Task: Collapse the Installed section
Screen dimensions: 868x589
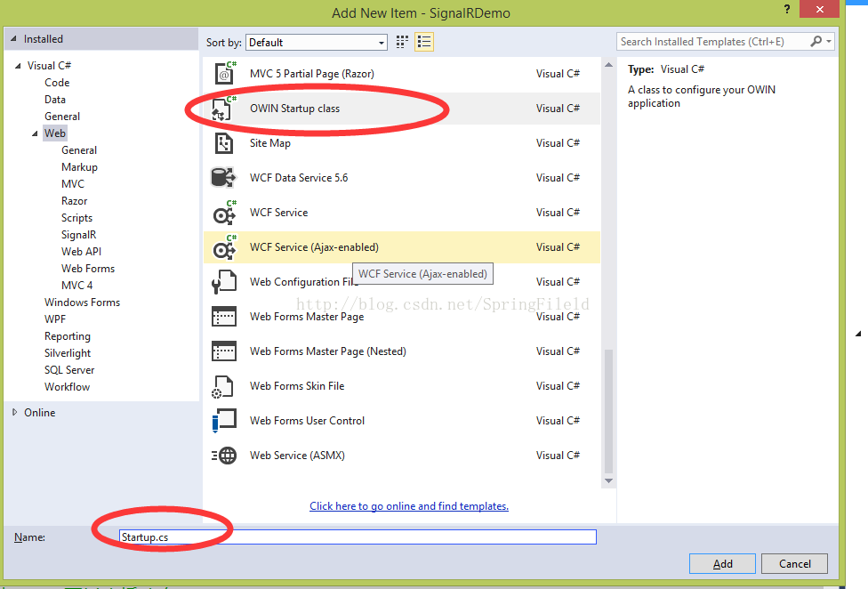Action: [x=14, y=39]
